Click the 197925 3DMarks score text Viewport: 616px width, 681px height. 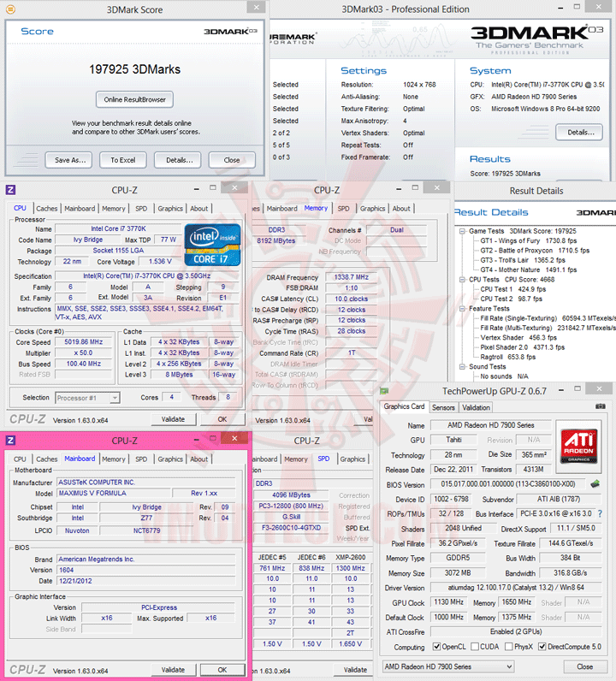point(134,69)
